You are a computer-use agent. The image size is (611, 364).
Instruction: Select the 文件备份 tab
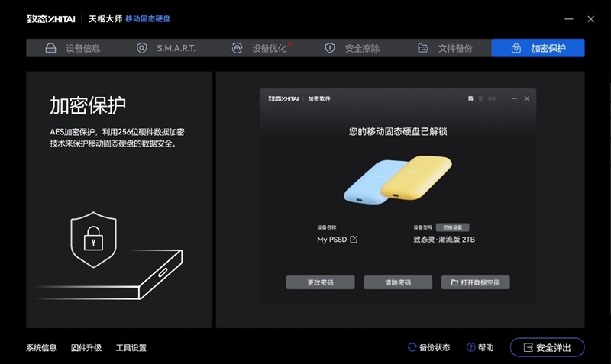click(445, 48)
